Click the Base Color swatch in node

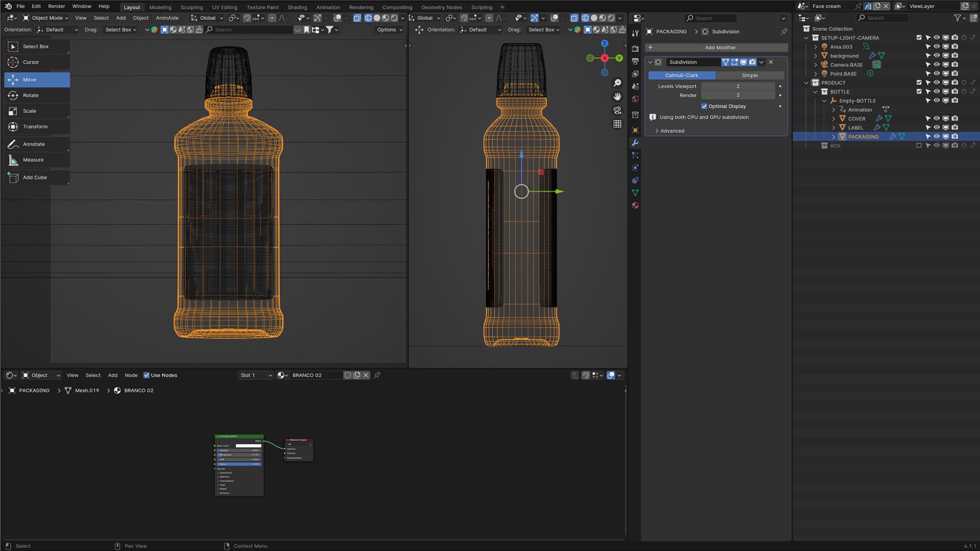tap(248, 446)
